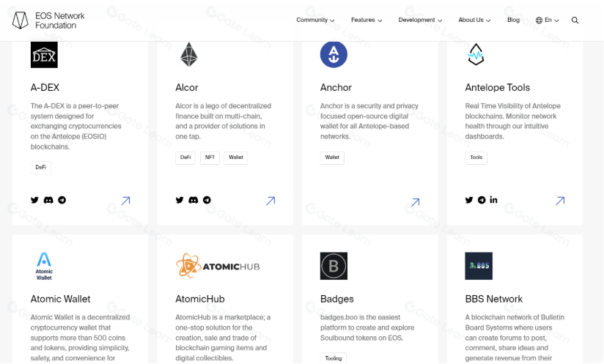The width and height of the screenshot is (604, 364).
Task: Click the EOS Network Foundation logo
Action: [49, 21]
